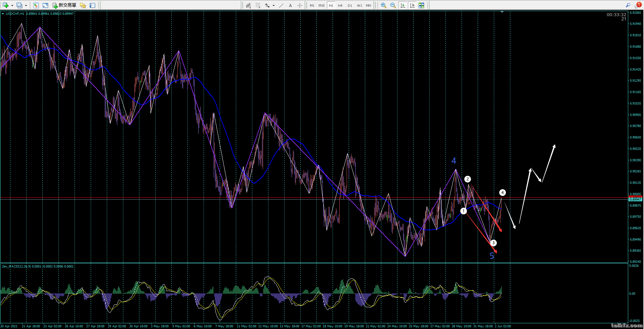
Task: Switch to D1 daily timeframe
Action: coord(350,5)
